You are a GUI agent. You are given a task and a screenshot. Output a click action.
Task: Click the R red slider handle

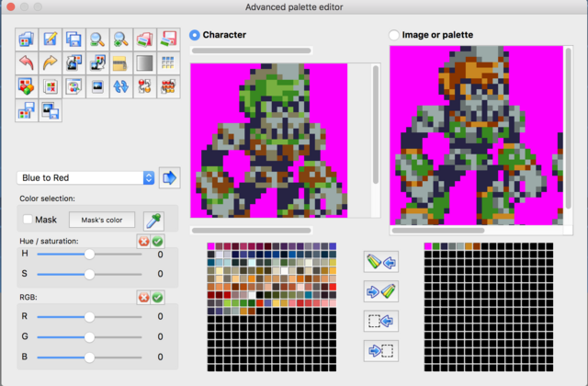(x=89, y=317)
